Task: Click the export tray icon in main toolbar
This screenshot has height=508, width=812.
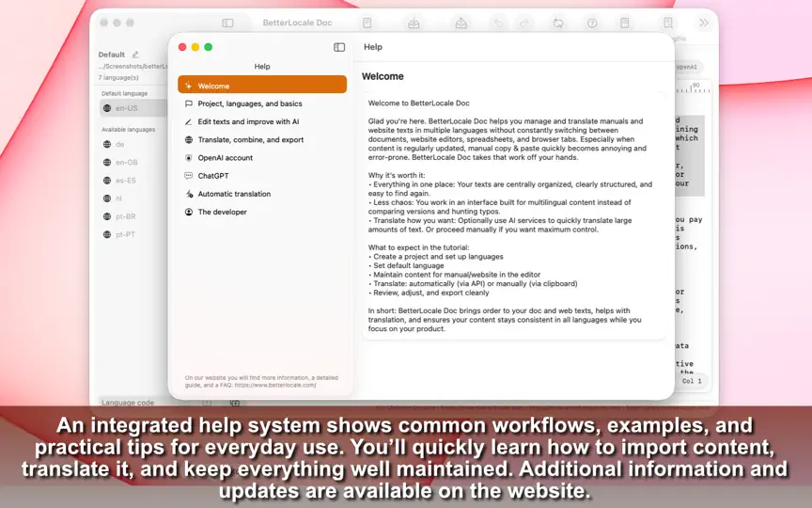Action: click(461, 23)
